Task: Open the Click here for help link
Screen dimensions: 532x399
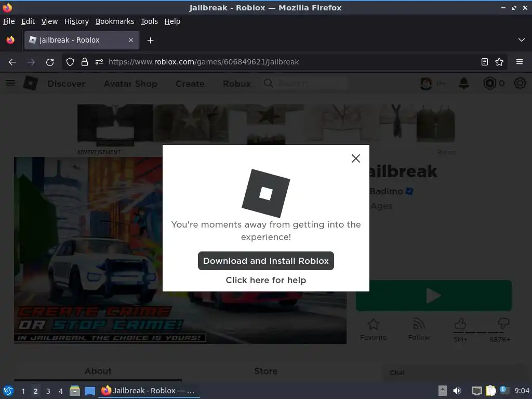Action: 265,280
